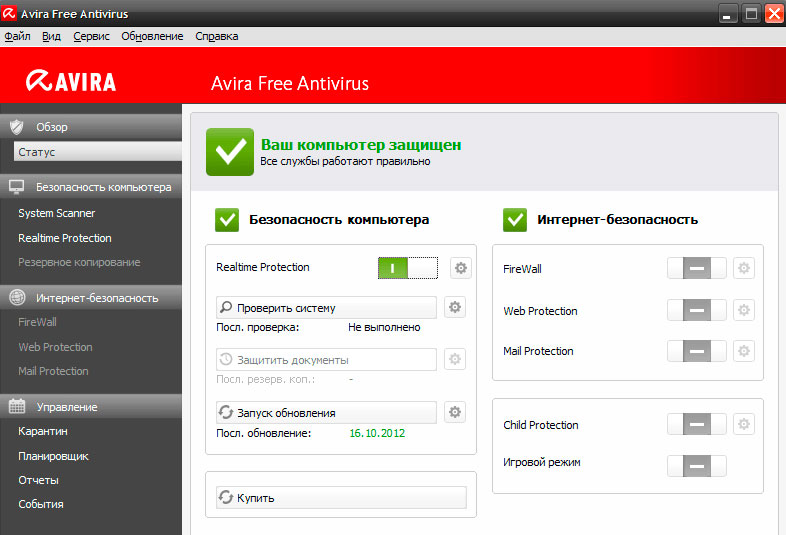786x535 pixels.
Task: Toggle the Child Protection switch
Action: pyautogui.click(x=696, y=424)
